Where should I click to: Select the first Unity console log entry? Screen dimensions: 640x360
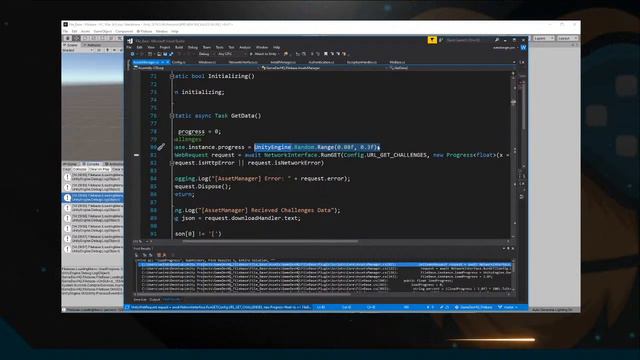[x=93, y=177]
